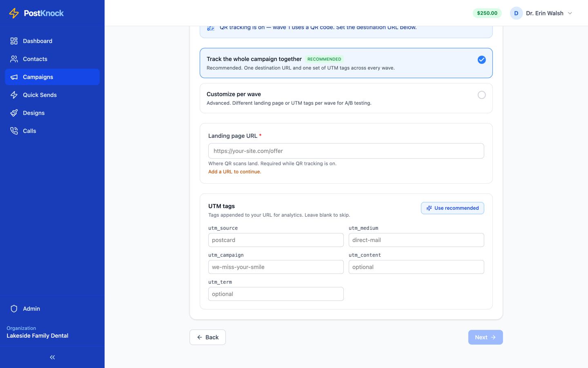Click the left arrow icon on Back
Screen dimensions: 588x368
(200, 337)
